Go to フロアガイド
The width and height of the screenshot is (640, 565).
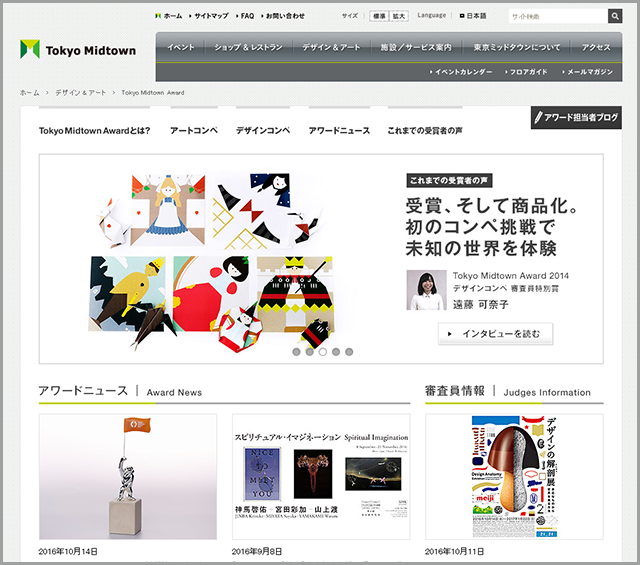[526, 72]
